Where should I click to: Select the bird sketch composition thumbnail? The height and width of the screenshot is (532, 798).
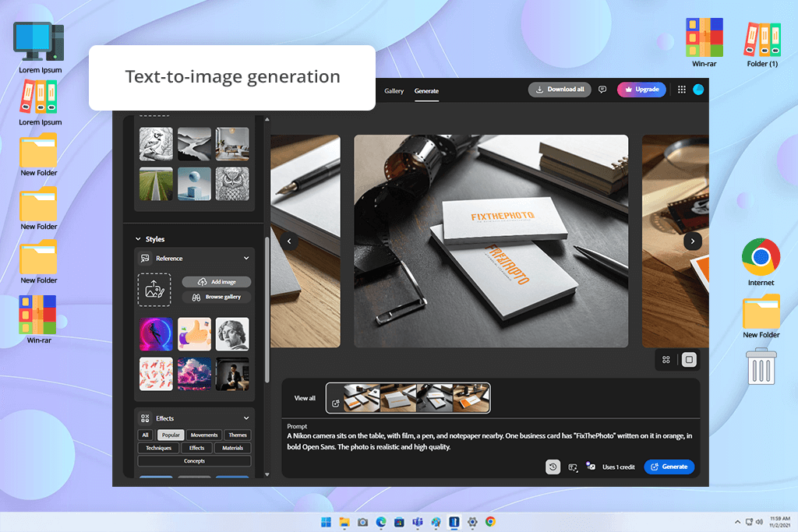tap(156, 144)
